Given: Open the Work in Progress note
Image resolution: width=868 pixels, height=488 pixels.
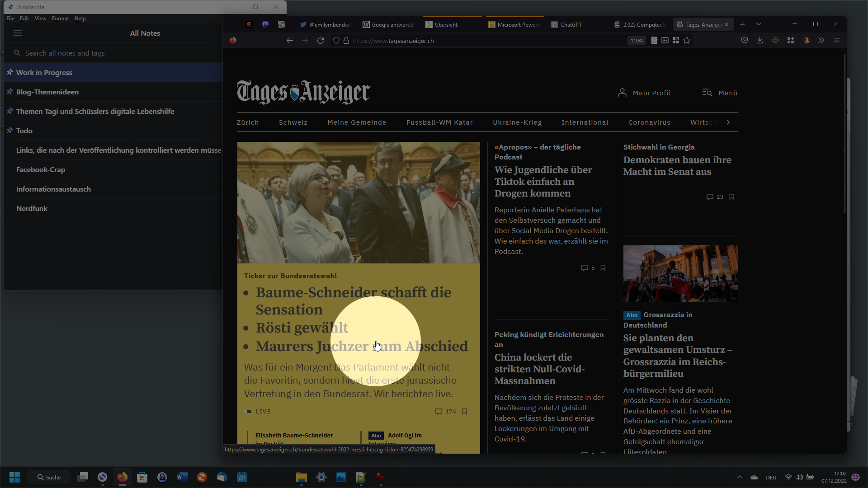Looking at the screenshot, I should click(x=113, y=72).
